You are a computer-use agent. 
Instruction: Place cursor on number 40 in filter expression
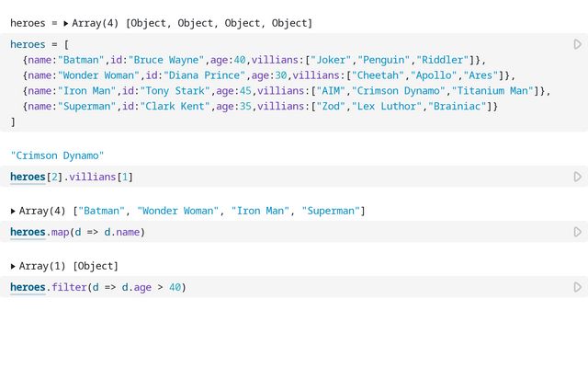[x=175, y=287]
